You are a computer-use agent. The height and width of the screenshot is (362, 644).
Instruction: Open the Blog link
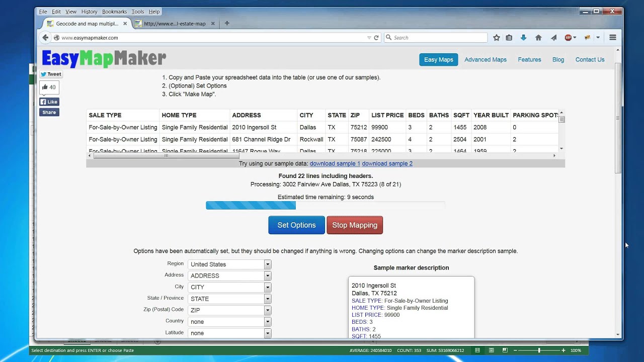558,59
